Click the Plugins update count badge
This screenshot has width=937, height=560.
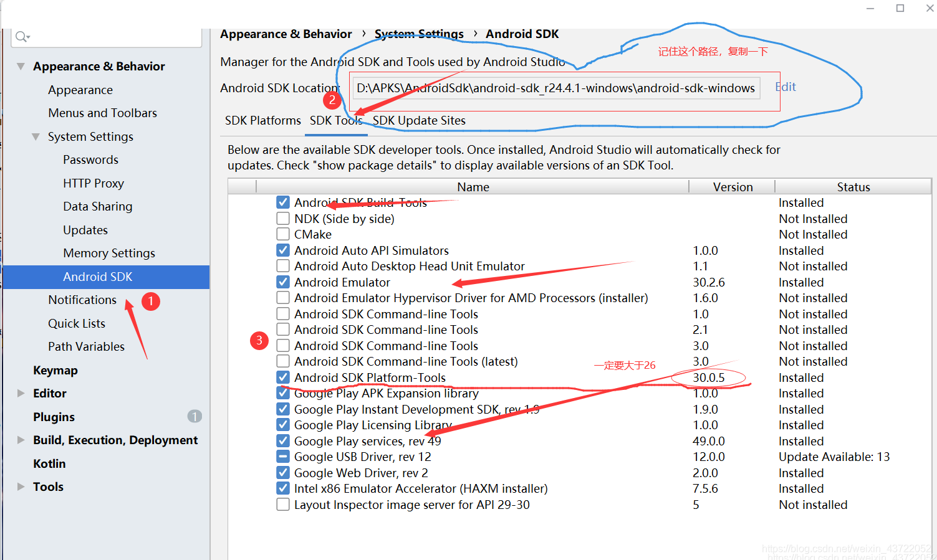pos(195,416)
